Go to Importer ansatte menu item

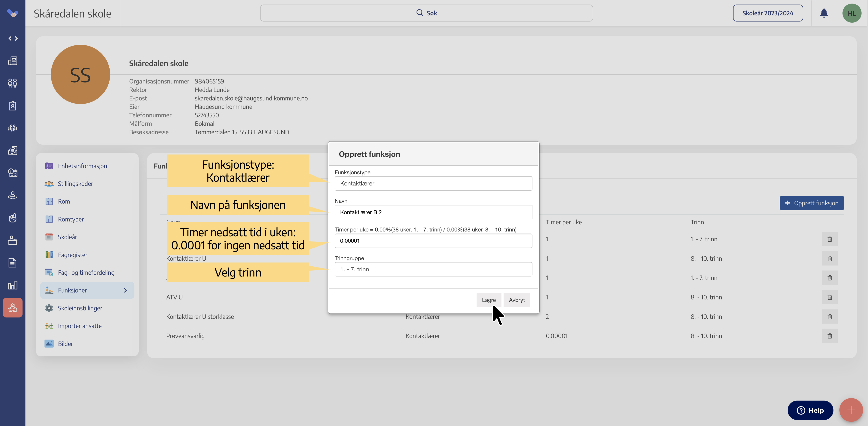coord(80,326)
